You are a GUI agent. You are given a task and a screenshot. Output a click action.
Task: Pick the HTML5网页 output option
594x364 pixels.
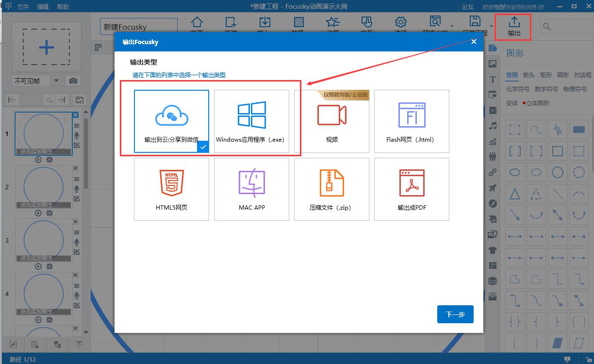pyautogui.click(x=171, y=189)
